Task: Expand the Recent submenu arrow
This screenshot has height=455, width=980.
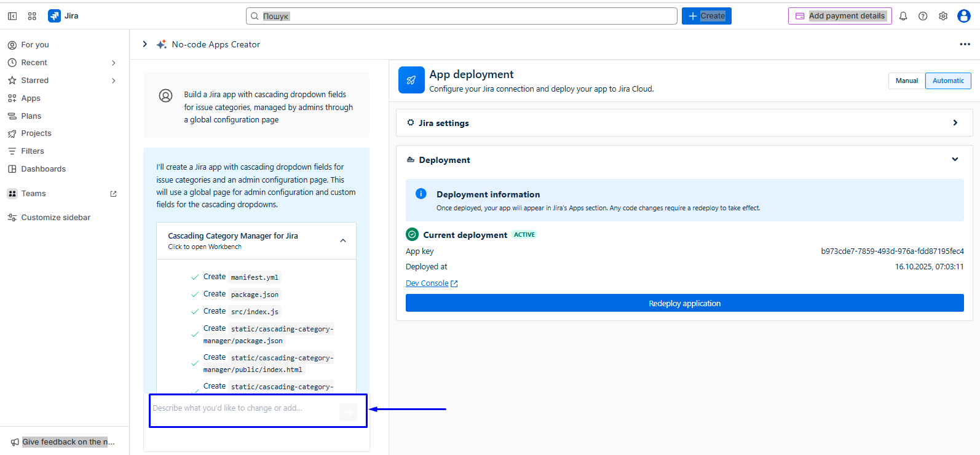Action: pos(114,63)
